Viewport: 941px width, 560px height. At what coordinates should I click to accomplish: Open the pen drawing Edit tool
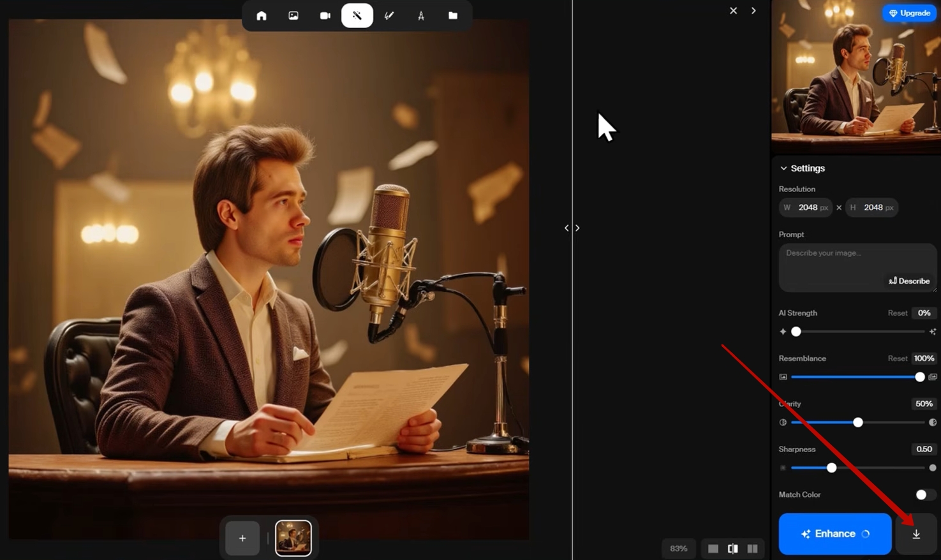coord(389,16)
